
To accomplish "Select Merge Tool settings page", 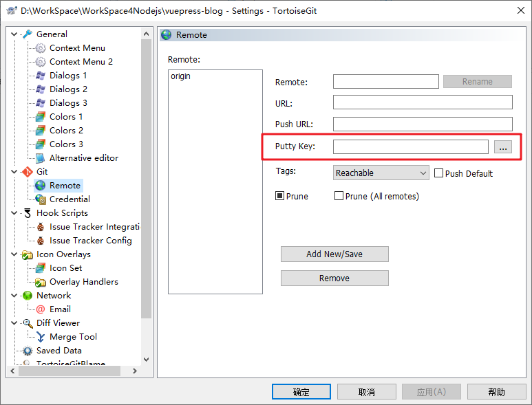I will coord(73,337).
